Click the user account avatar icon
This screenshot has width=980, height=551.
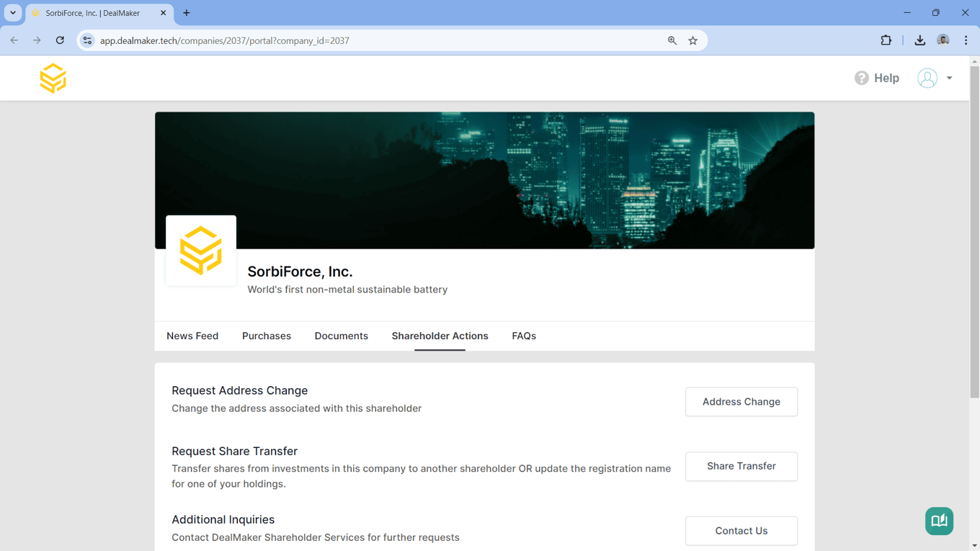(x=927, y=78)
